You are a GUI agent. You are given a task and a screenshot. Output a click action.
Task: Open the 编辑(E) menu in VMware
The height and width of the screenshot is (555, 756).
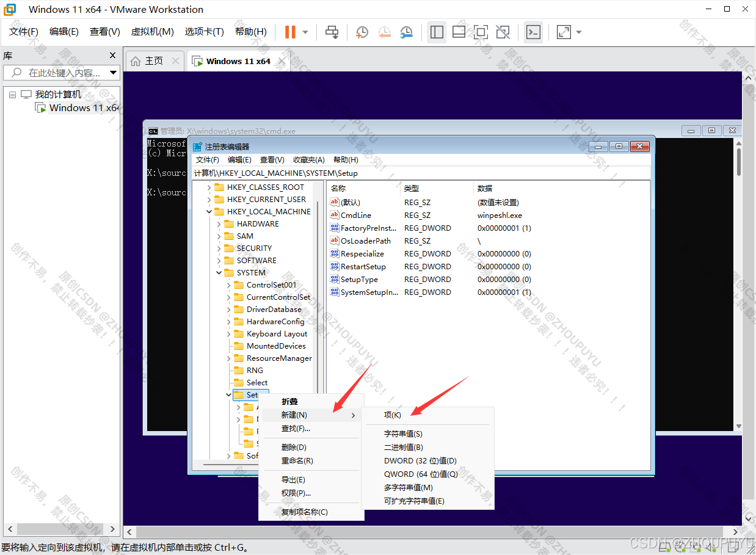[64, 32]
